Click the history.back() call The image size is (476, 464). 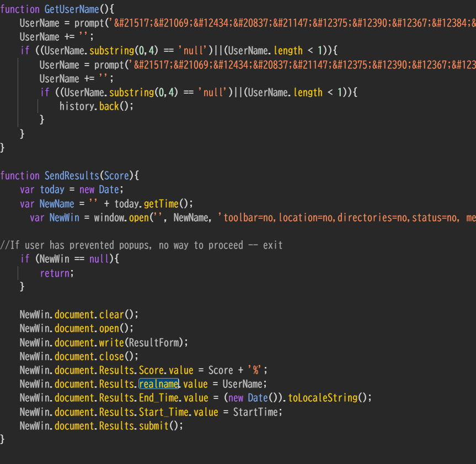coord(96,106)
